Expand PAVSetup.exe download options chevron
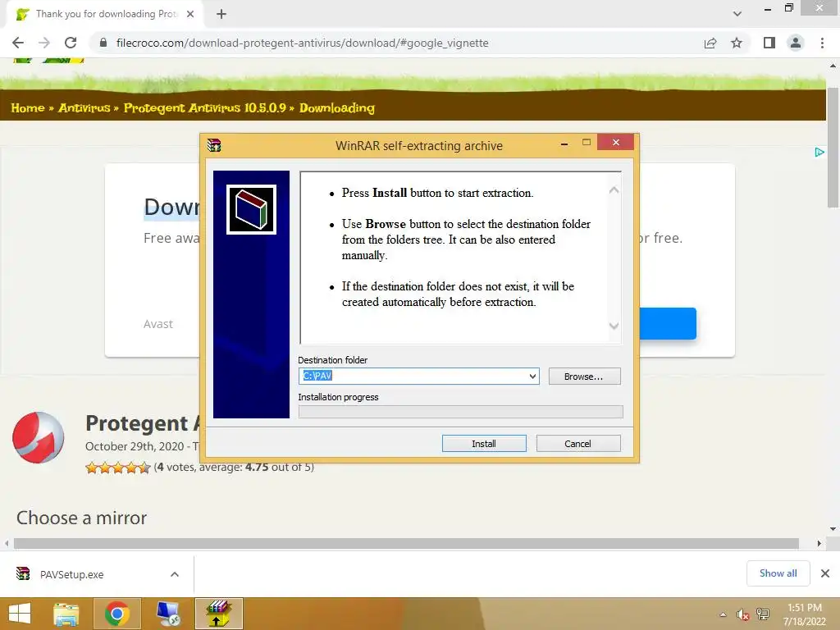This screenshot has width=840, height=630. pos(175,574)
